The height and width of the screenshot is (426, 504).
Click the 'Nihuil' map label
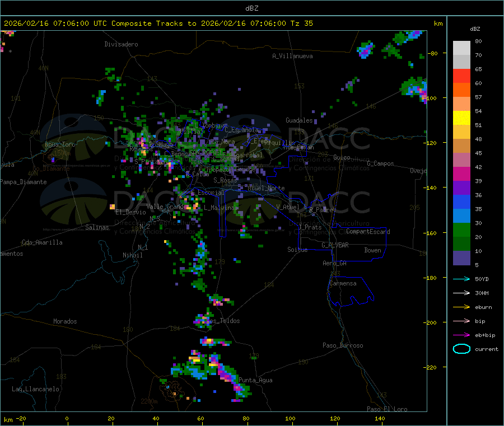tap(132, 255)
